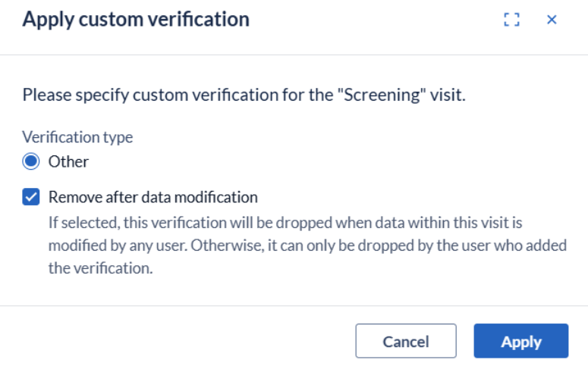Click the "Remove after data modification" label

153,198
